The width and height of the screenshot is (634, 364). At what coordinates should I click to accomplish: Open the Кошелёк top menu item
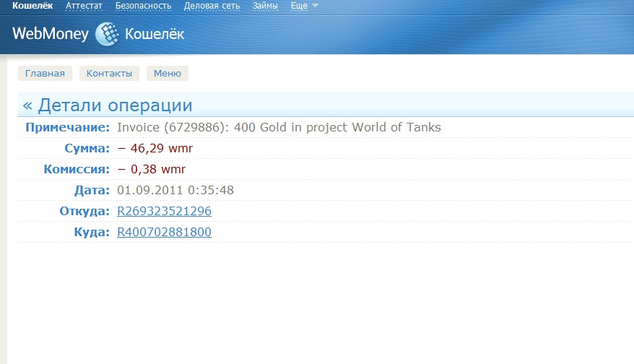point(32,6)
